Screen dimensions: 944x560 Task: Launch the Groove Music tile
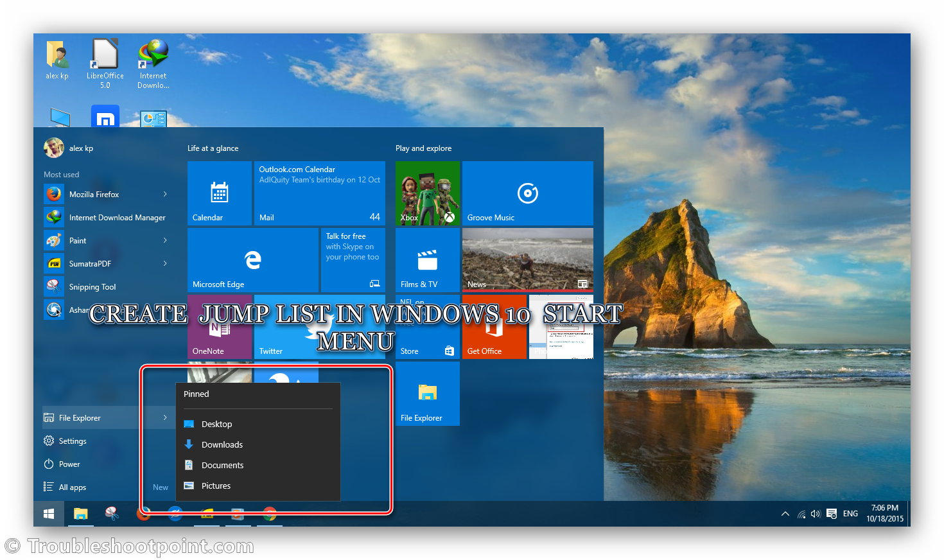528,193
